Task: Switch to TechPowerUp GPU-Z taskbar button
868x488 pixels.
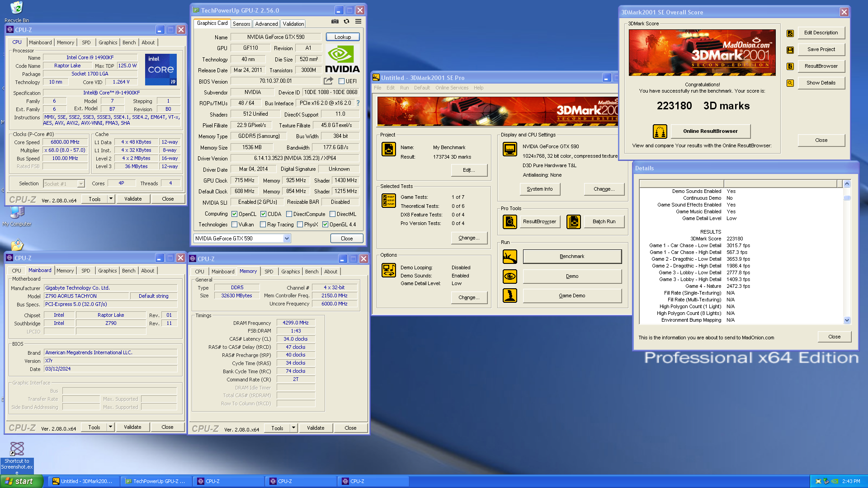Action: 156,481
